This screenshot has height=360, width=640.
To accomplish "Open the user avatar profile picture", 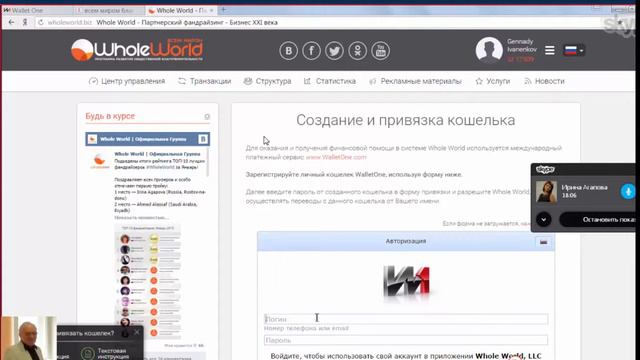I will pos(489,50).
